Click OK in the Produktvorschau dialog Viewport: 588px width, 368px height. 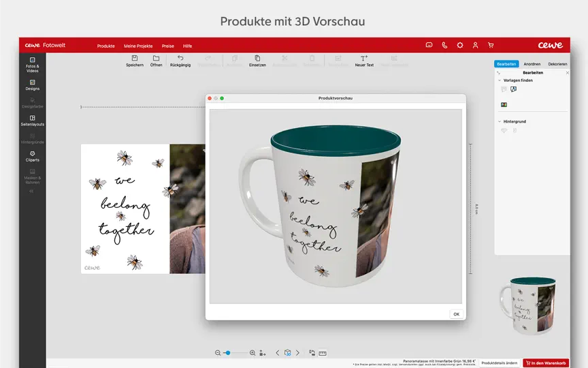457,314
